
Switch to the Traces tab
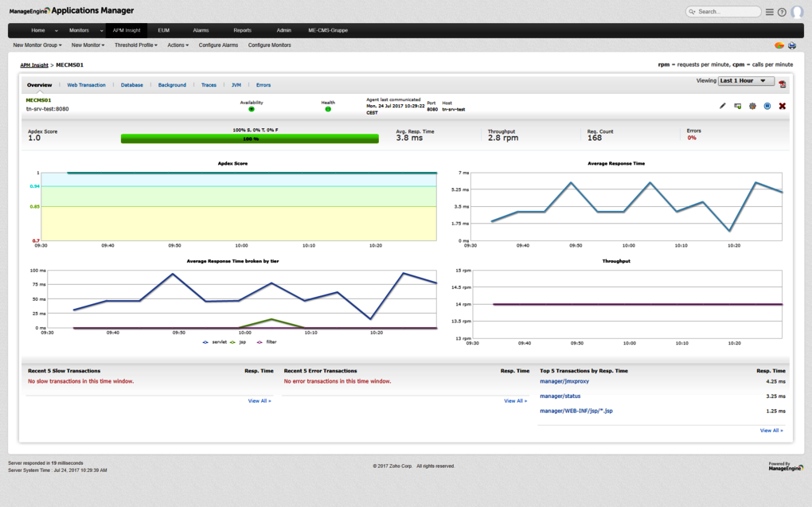click(209, 85)
